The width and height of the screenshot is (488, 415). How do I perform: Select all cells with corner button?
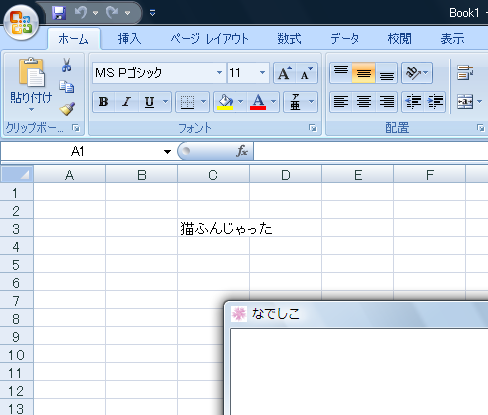17,174
